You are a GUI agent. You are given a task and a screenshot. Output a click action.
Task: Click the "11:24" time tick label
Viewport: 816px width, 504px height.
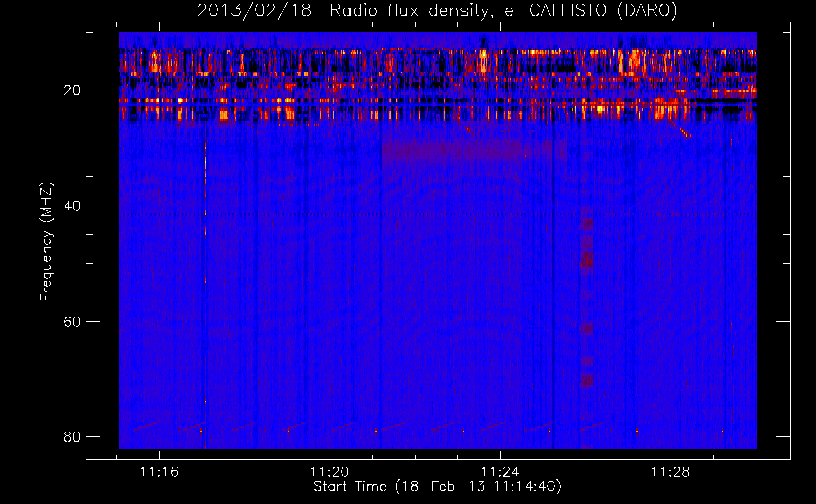tap(500, 472)
